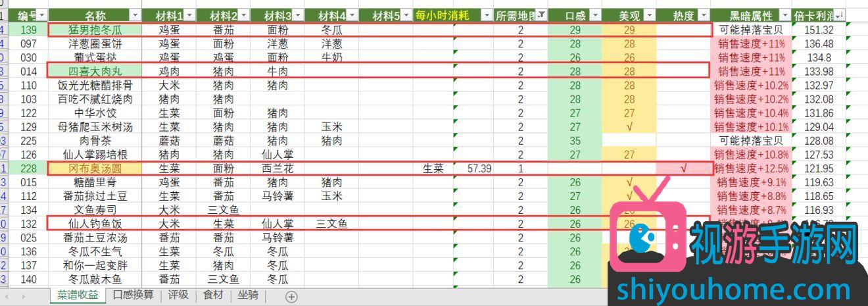Click the funnel filter icon on 所需地图 column
The width and height of the screenshot is (868, 306).
(541, 14)
